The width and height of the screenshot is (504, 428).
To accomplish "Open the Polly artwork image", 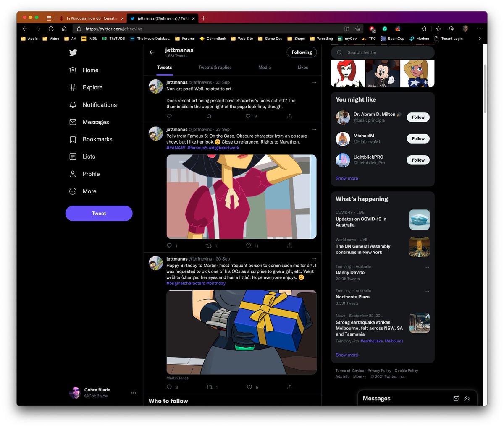I will click(x=241, y=197).
